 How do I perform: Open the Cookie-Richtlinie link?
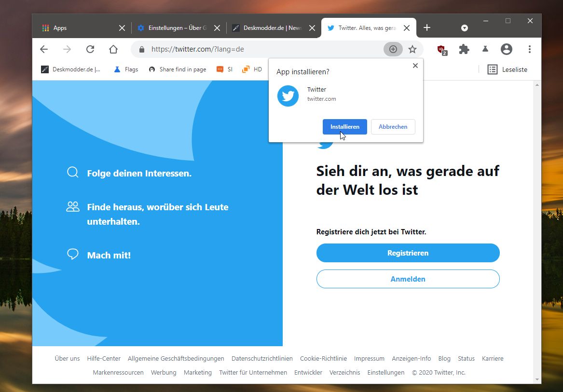[x=324, y=359]
